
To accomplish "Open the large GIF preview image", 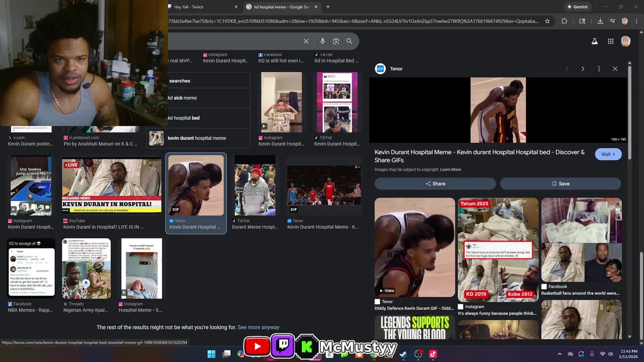I will (x=498, y=110).
